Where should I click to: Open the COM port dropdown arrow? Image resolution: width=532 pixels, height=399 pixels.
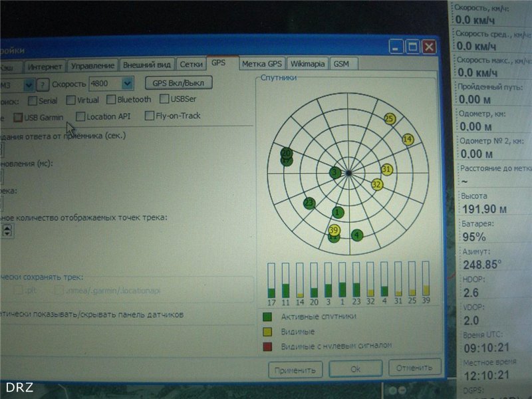[x=29, y=85]
